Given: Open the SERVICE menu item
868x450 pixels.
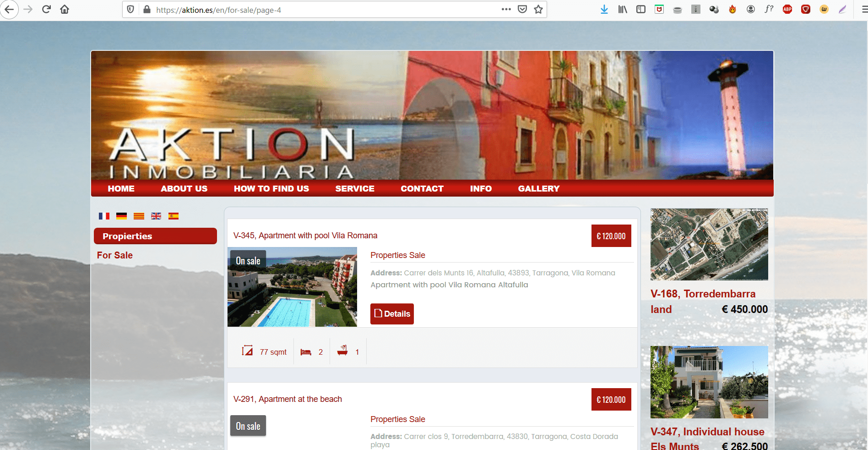Looking at the screenshot, I should pyautogui.click(x=355, y=188).
